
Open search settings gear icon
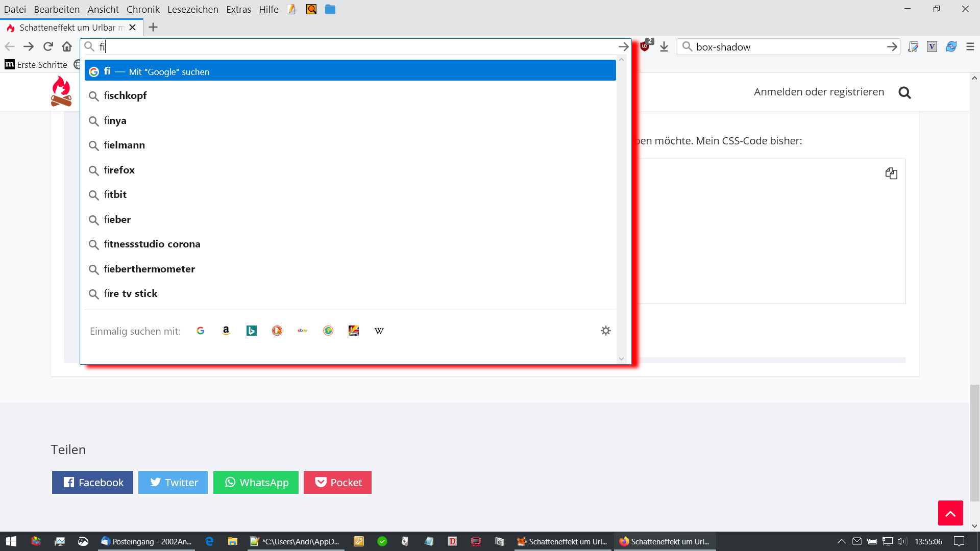coord(606,331)
